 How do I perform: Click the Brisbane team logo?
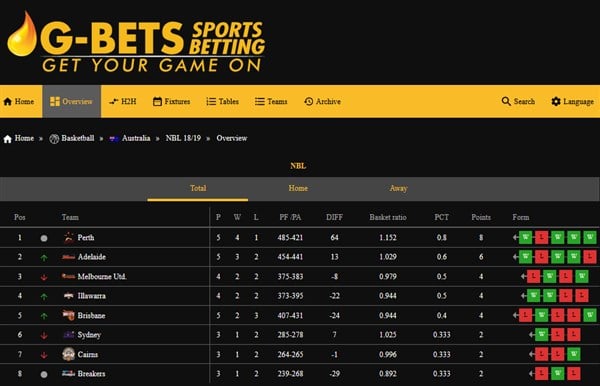point(68,315)
